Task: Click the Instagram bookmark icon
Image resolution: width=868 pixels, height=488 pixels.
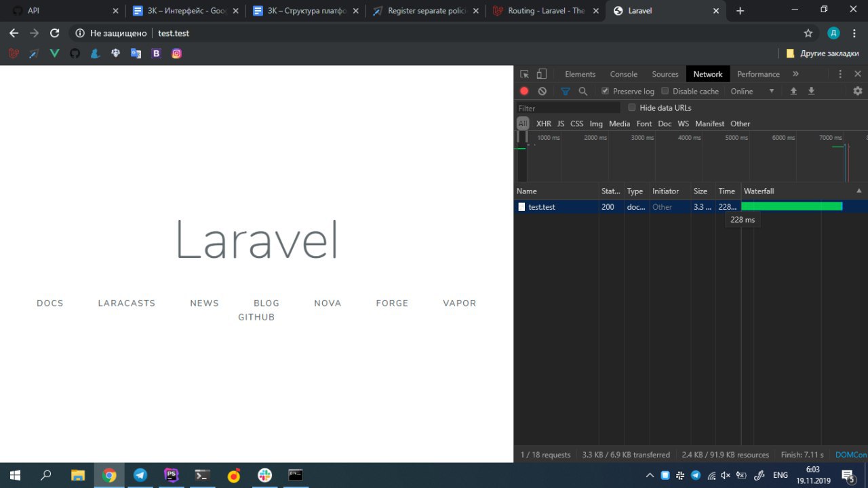Action: click(x=176, y=53)
